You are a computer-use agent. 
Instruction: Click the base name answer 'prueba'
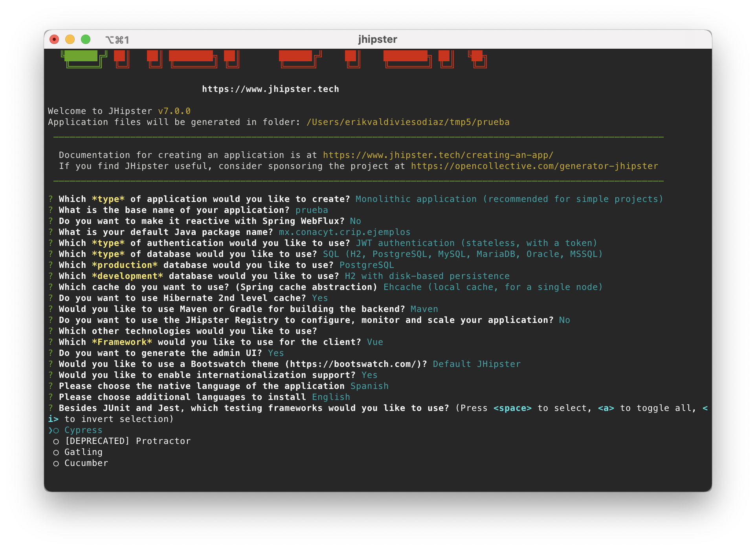pyautogui.click(x=312, y=210)
